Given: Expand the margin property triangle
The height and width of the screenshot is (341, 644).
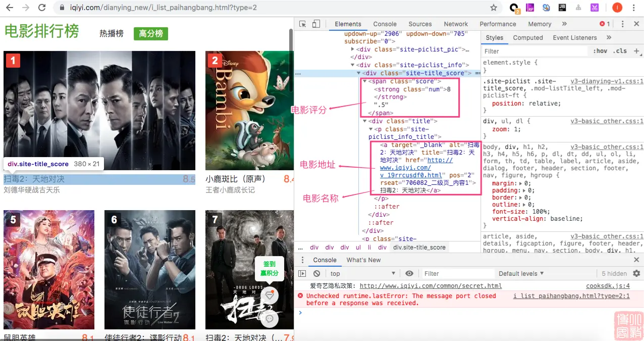Looking at the screenshot, I should [x=521, y=184].
